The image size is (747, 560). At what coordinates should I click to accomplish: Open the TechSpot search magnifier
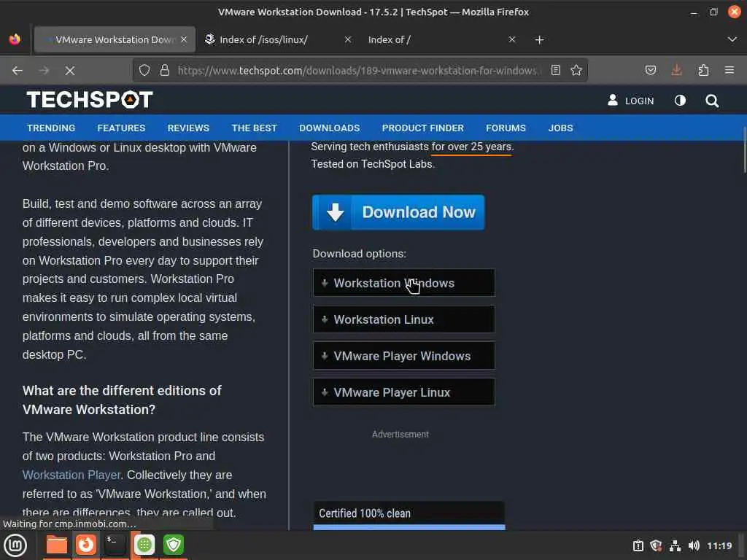[x=712, y=101]
